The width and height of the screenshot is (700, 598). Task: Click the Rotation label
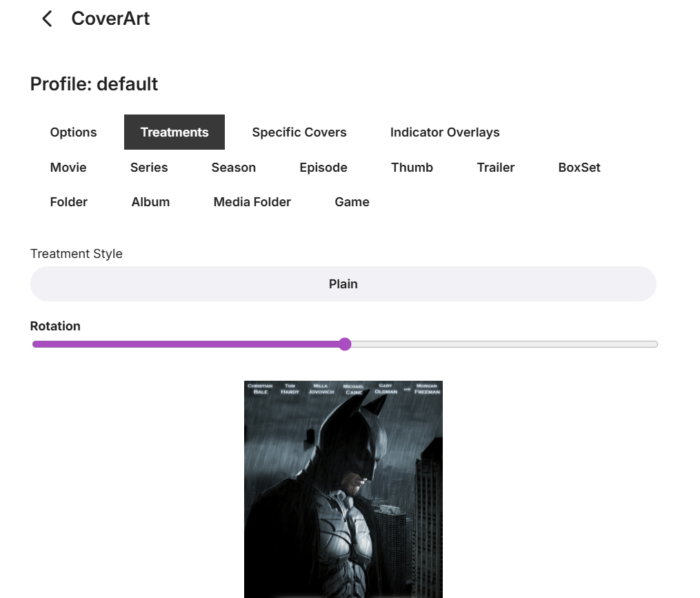(x=55, y=326)
